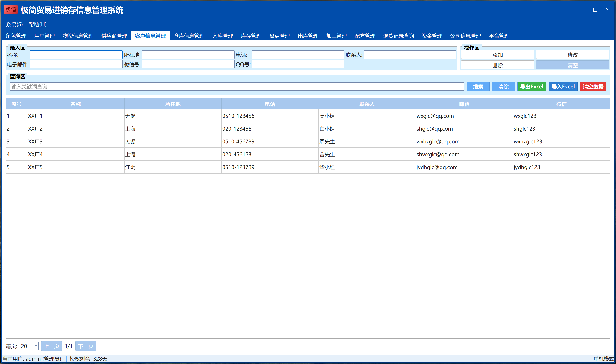616x364 pixels.
Task: Maximize the application window
Action: (595, 10)
